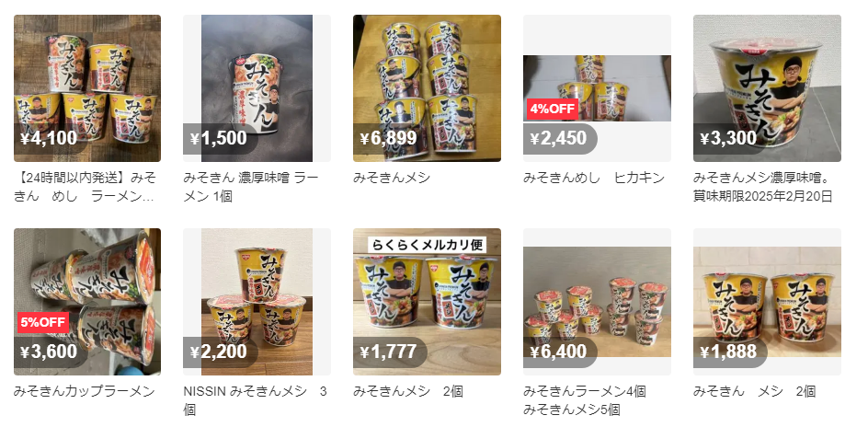
Task: Open the 【24時間以内発送】みそきん title link
Action: click(85, 187)
